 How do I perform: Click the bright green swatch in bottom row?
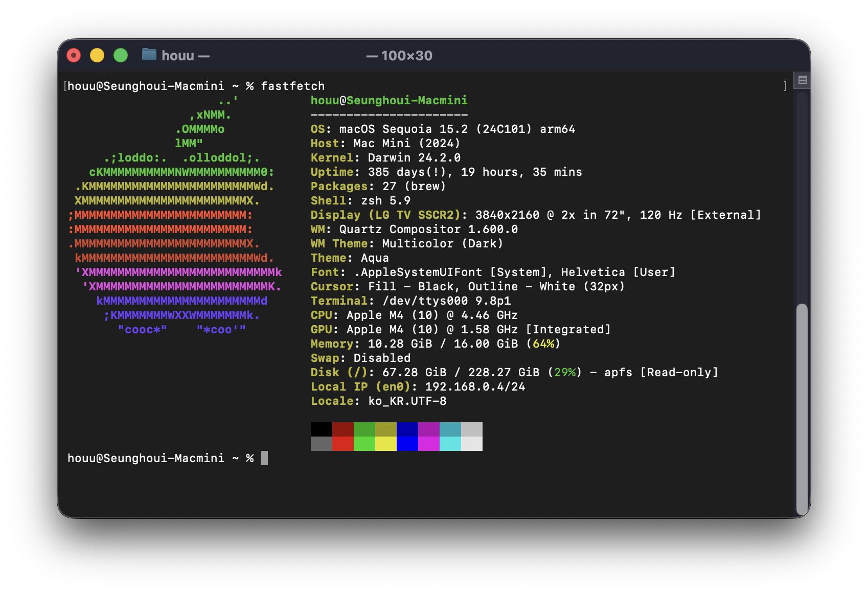click(x=364, y=444)
